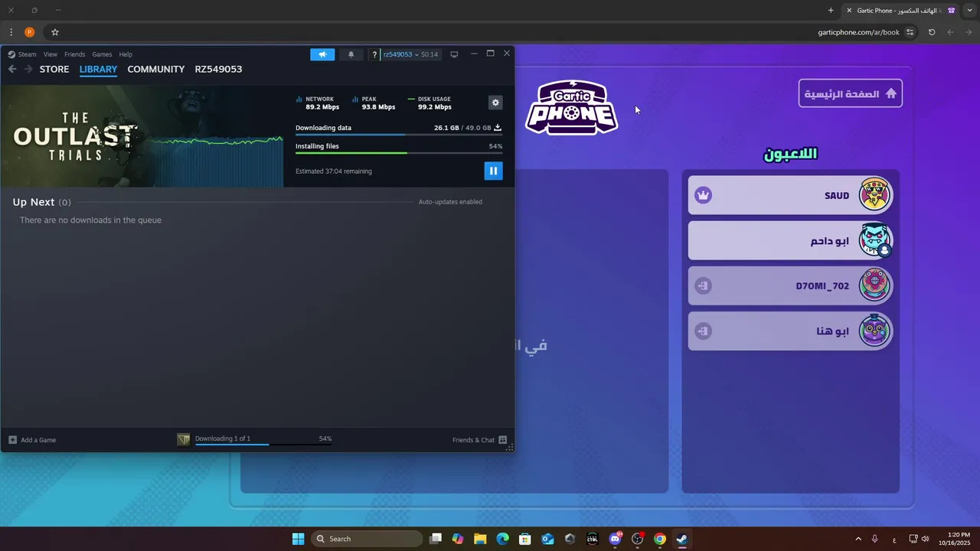Go forward in Steam navigation
Viewport: 980px width, 551px height.
(28, 69)
